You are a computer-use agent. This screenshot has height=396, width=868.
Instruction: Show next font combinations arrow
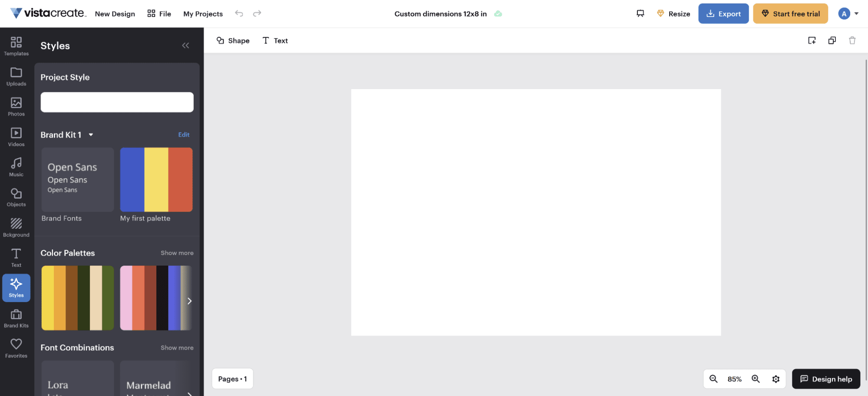189,393
